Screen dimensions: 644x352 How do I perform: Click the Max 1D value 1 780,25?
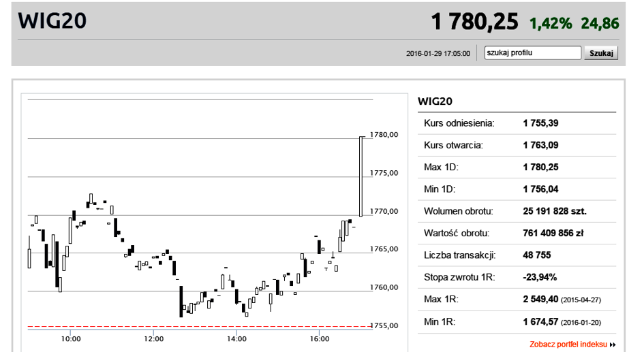click(540, 167)
